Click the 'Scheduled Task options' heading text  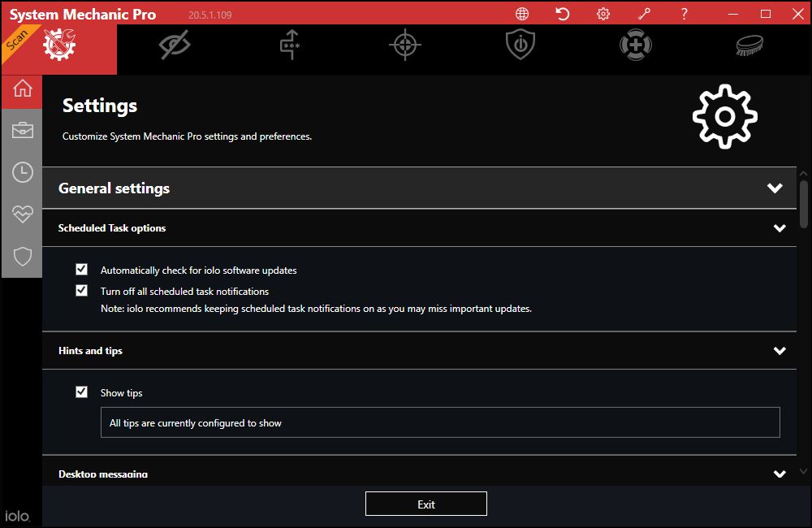[112, 228]
